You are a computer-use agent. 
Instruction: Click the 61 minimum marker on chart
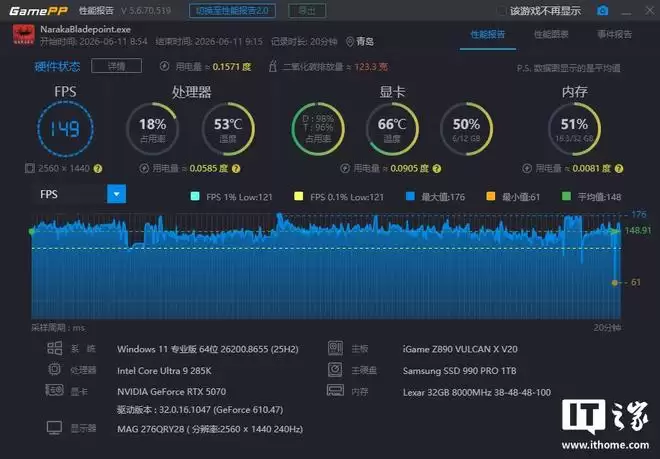[x=615, y=282]
